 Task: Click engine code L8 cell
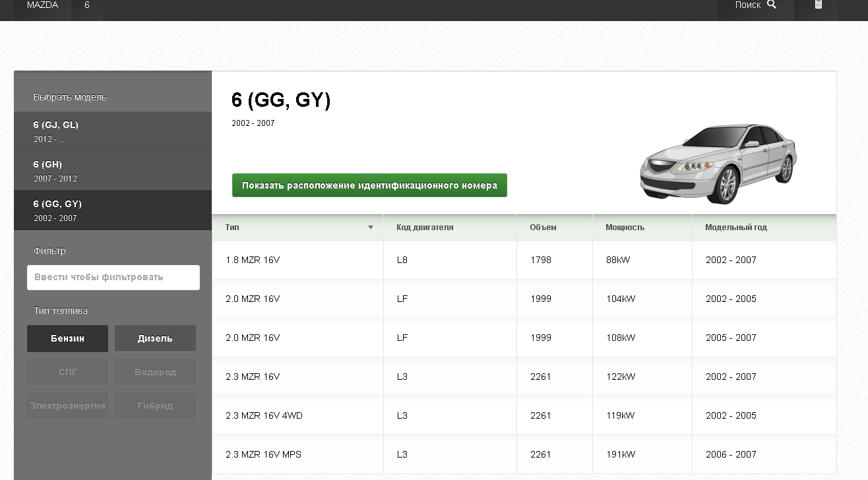coord(450,260)
